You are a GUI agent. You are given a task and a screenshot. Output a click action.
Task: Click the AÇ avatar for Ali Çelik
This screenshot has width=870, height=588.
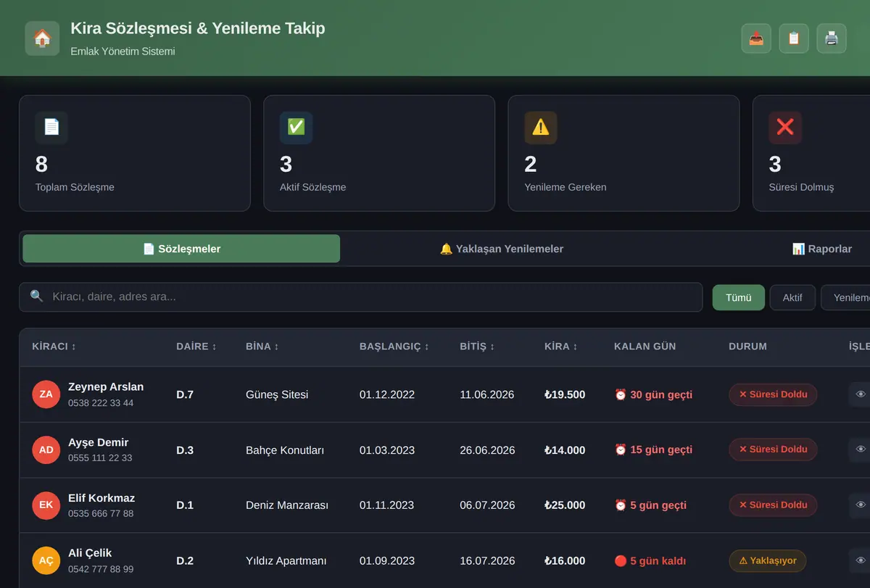[x=46, y=560]
